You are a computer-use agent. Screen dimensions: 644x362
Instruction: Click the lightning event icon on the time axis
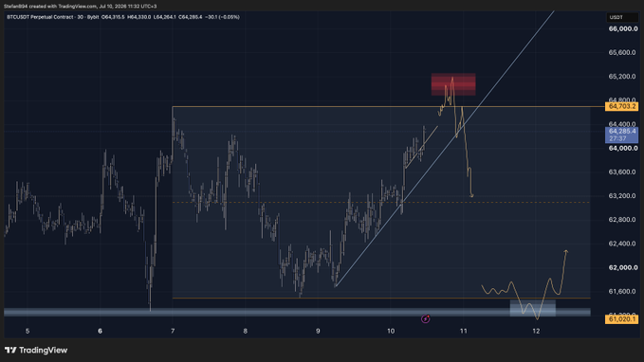coord(426,319)
